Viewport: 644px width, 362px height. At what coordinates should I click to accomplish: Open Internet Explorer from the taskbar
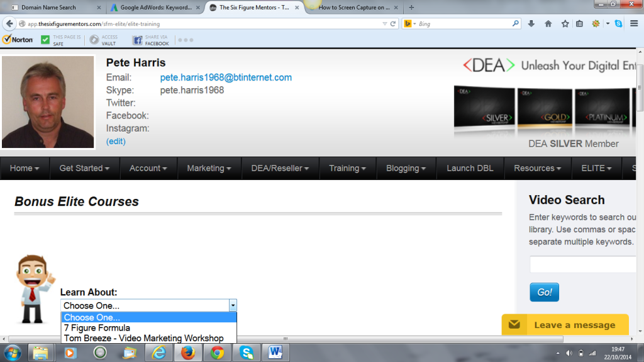(x=158, y=353)
